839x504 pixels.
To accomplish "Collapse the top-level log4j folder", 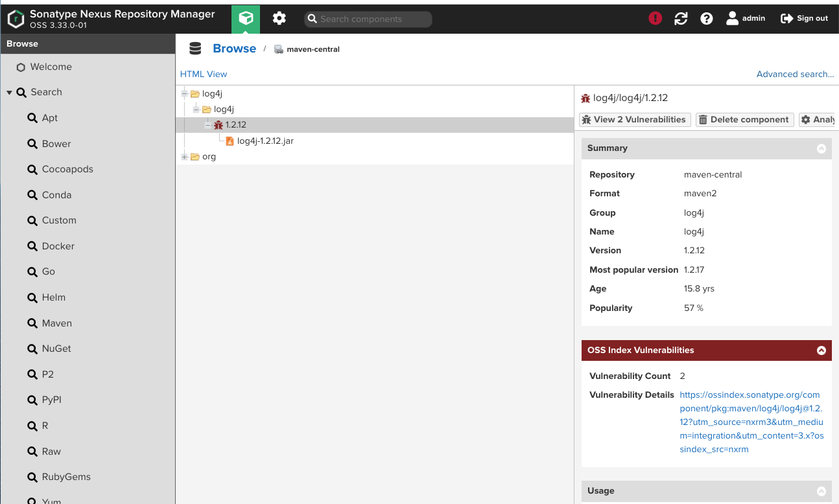I will point(185,94).
